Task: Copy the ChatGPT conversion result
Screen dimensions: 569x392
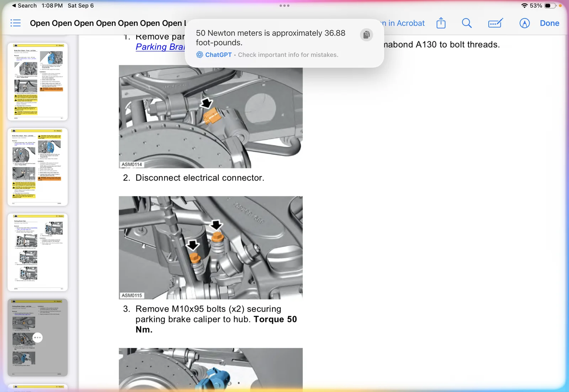Action: click(366, 34)
